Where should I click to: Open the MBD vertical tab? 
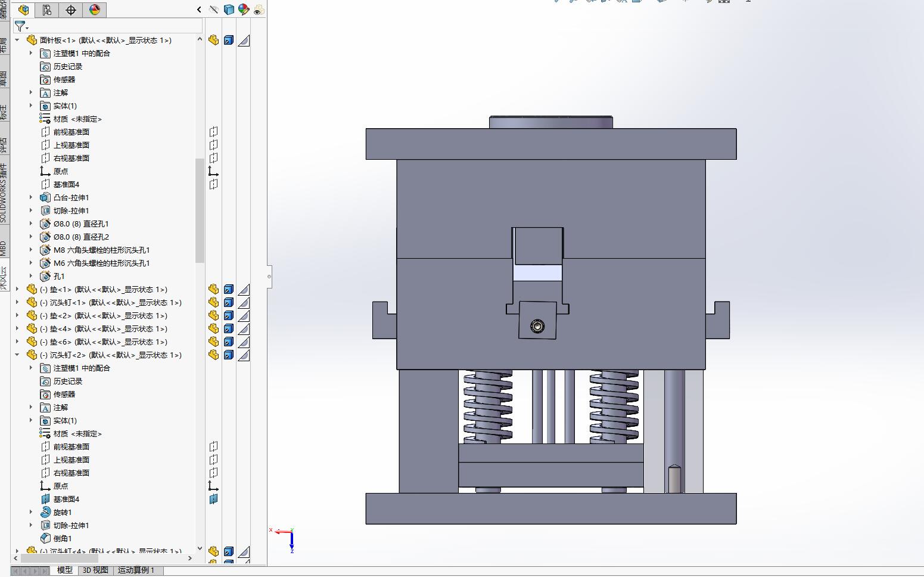pyautogui.click(x=4, y=247)
